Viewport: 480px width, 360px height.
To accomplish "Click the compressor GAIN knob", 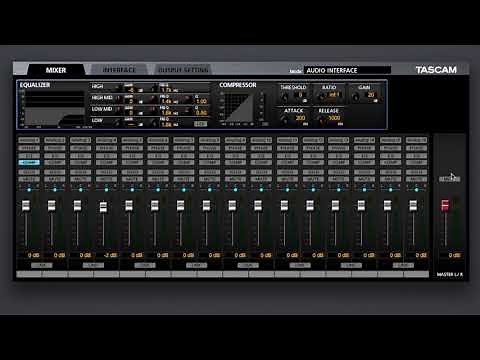I will tap(356, 97).
